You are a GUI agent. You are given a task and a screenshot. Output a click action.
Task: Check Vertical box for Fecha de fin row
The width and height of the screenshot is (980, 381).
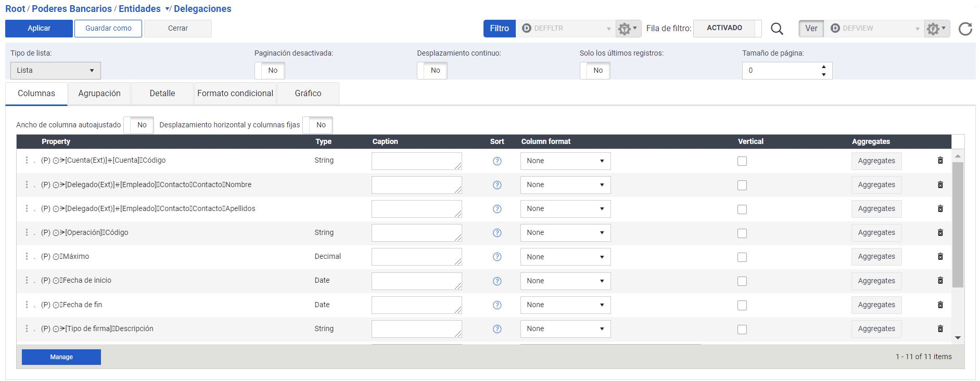742,305
